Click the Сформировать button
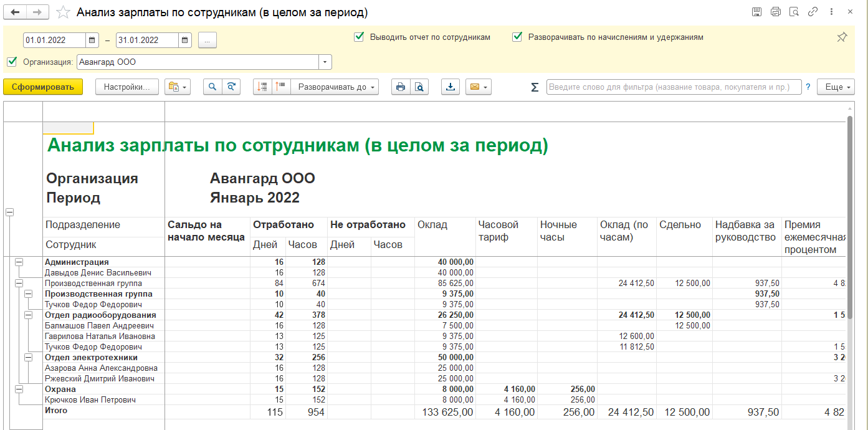The image size is (868, 430). 43,87
